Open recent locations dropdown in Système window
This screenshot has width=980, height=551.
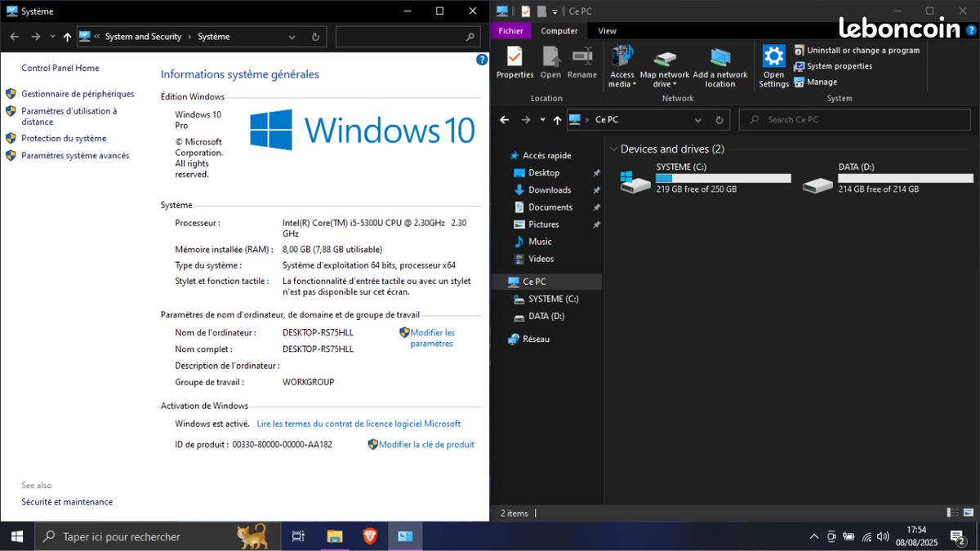(x=52, y=37)
